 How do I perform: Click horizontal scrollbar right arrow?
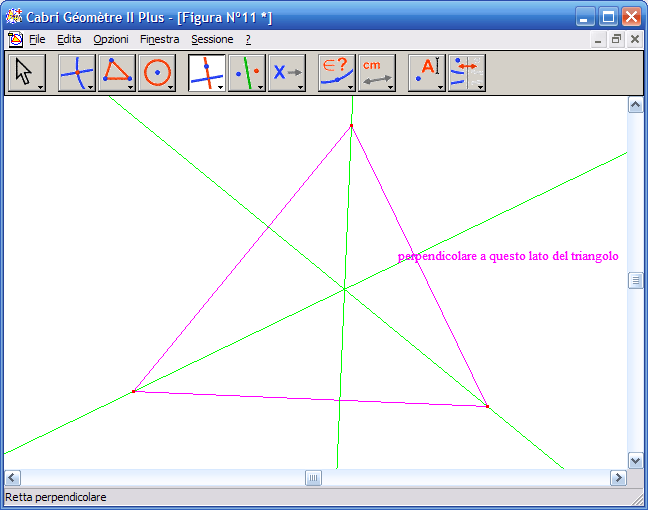pos(618,478)
